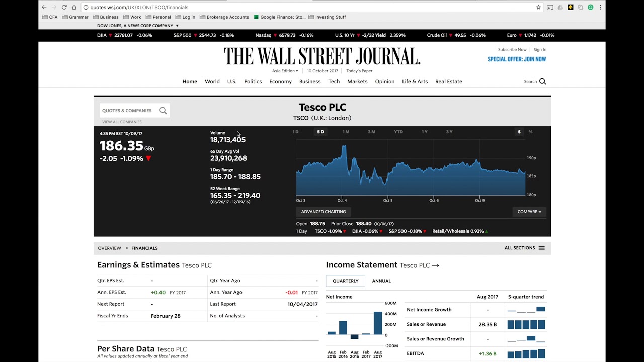Click the Subscribe Now link
The width and height of the screenshot is (644, 362).
[x=512, y=50]
